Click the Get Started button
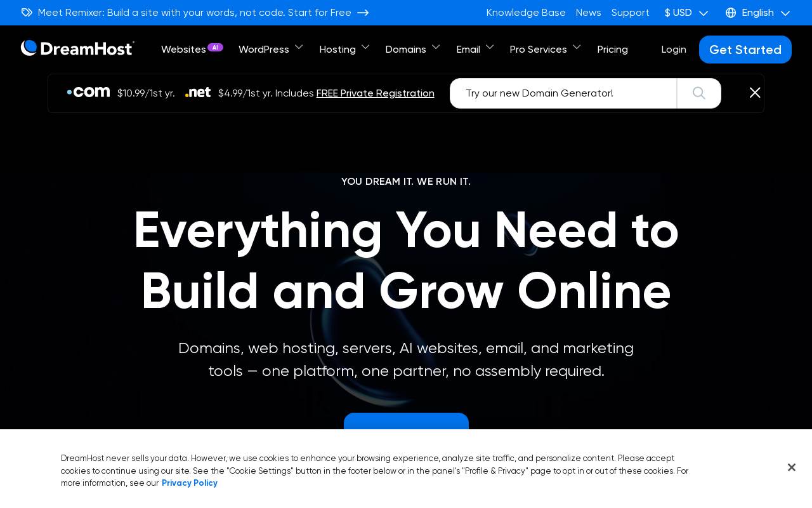This screenshot has width=812, height=508. 745,50
